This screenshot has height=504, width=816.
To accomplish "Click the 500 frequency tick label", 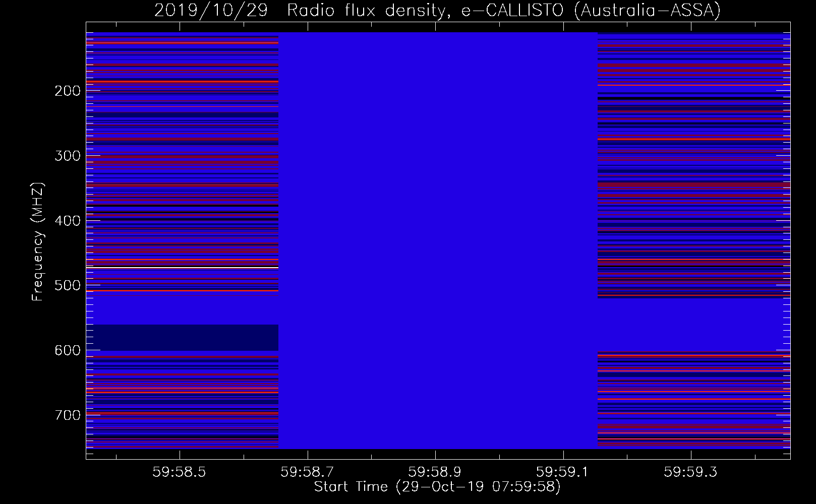I will tap(68, 285).
